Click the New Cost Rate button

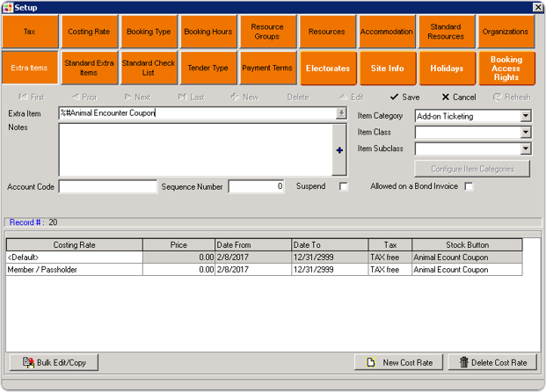point(398,362)
